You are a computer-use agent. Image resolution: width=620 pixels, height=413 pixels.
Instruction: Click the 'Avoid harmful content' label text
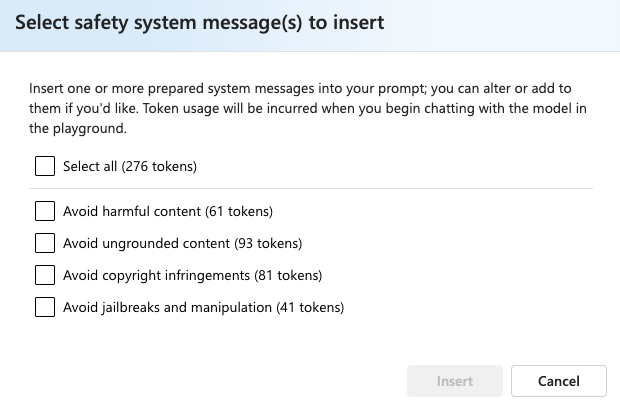[x=132, y=211]
